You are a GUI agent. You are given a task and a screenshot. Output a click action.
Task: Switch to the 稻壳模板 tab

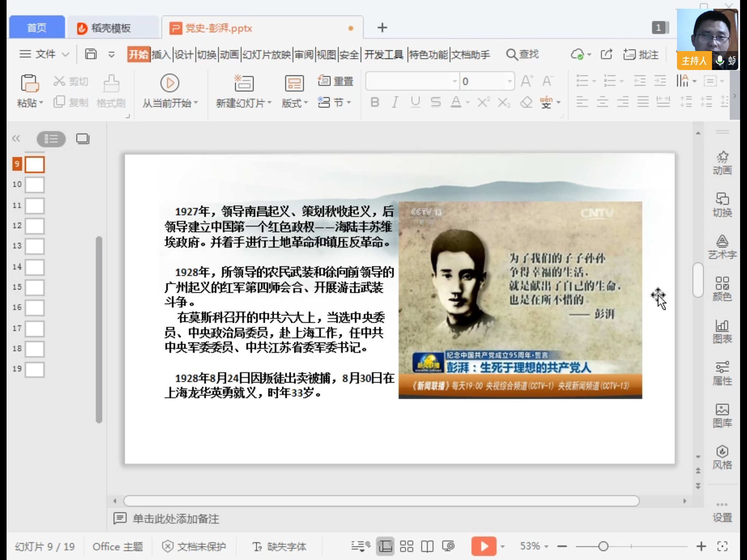111,28
